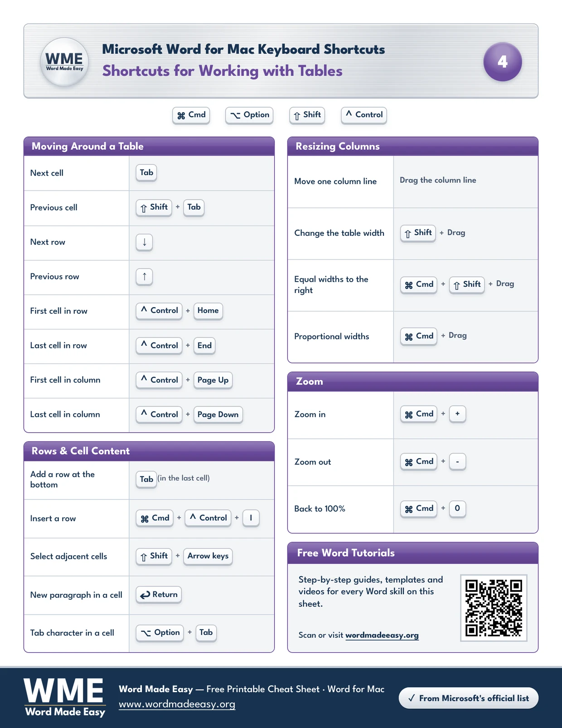Click the Back to 100% label
Viewport: 562px width, 728px height.
click(x=320, y=509)
